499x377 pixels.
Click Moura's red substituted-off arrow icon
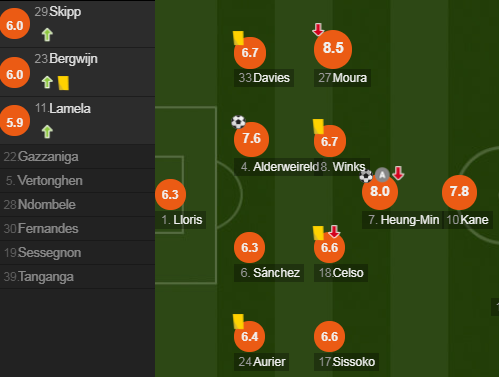(x=318, y=29)
